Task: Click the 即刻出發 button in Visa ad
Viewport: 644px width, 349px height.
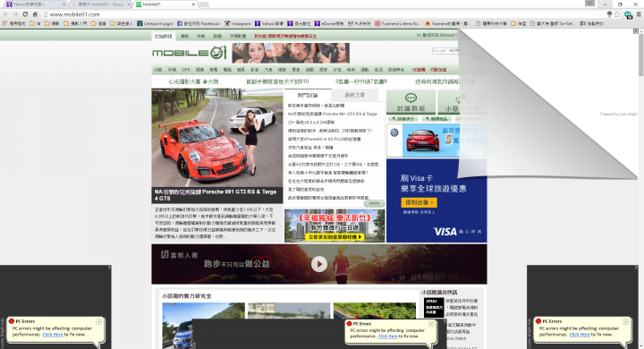Action: [419, 202]
